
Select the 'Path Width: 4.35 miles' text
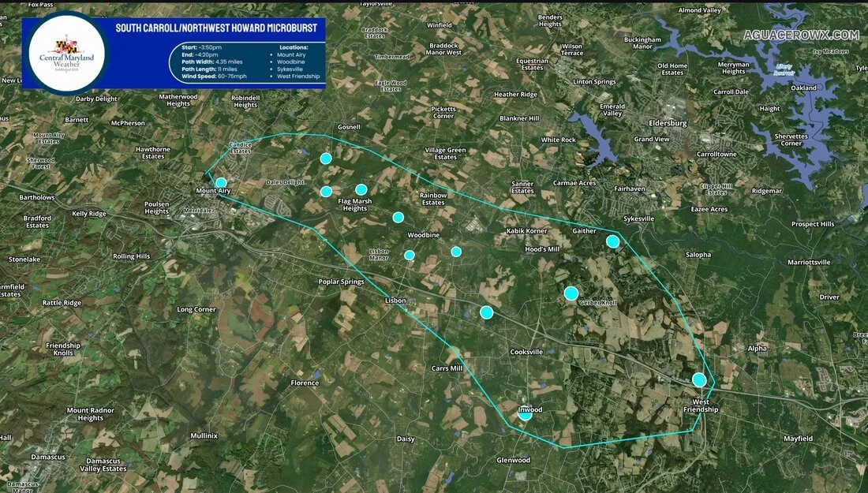coord(212,62)
